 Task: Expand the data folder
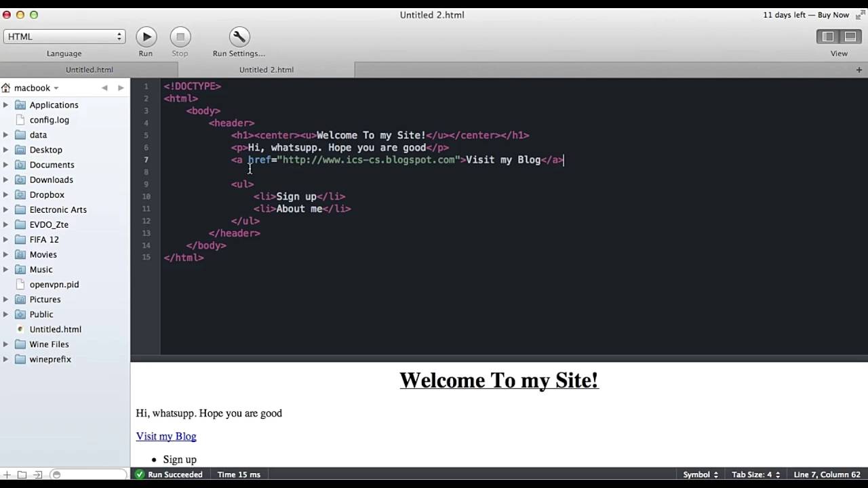pyautogui.click(x=5, y=135)
